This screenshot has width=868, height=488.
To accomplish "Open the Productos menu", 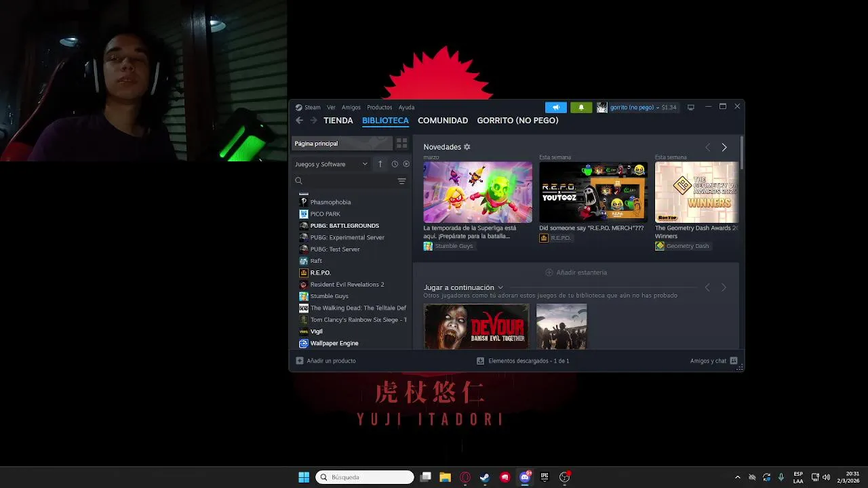I will (x=380, y=107).
